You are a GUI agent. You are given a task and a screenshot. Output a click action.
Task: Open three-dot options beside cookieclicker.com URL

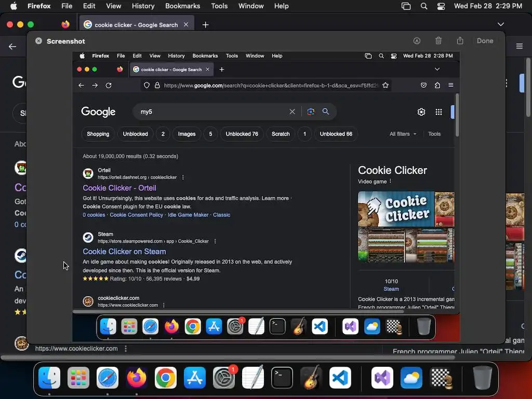pos(126,349)
